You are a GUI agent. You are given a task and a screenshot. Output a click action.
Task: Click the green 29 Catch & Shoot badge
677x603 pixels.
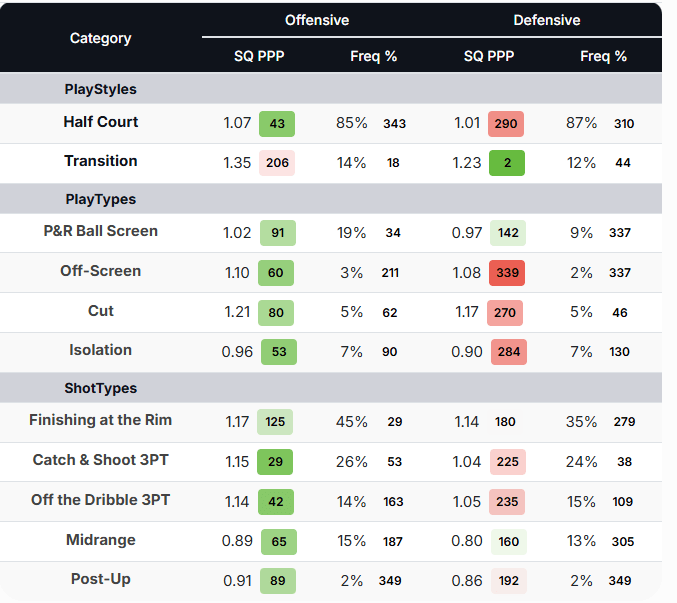(275, 462)
